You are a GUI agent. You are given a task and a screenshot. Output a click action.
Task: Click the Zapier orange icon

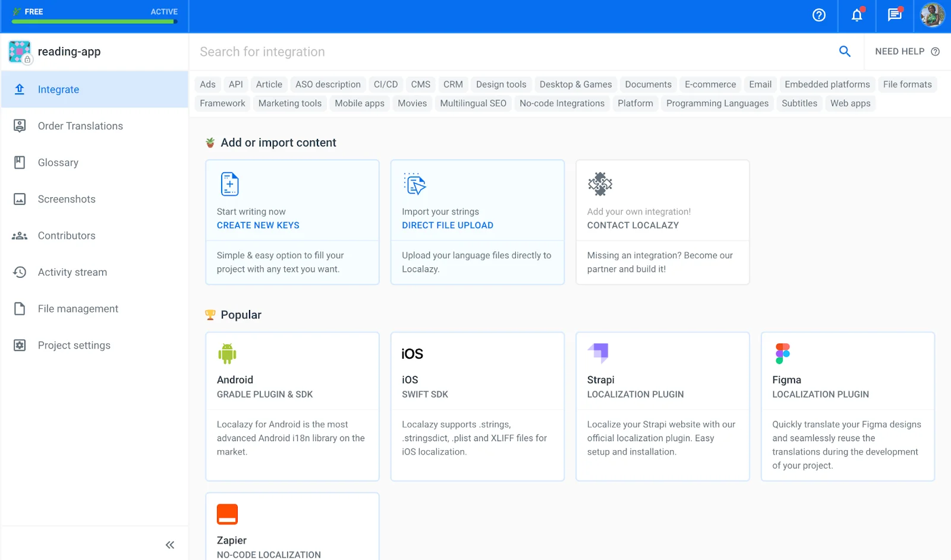click(x=227, y=514)
